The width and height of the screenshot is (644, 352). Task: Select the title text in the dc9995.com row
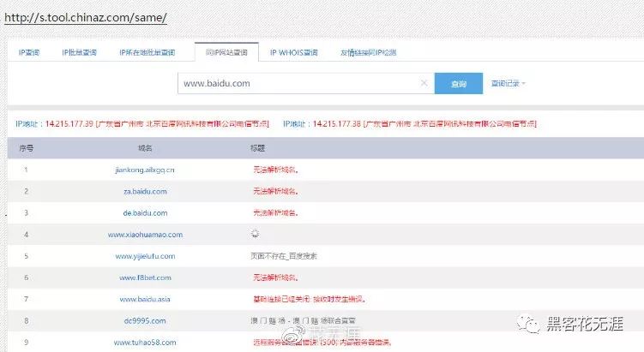303,321
